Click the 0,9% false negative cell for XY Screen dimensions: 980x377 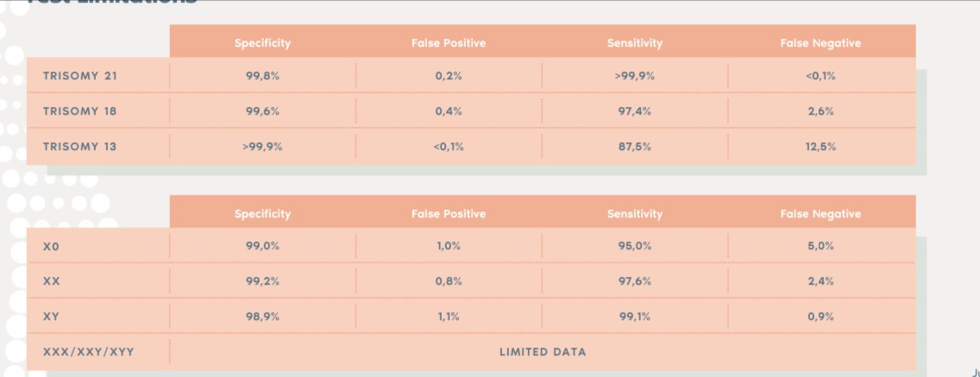pos(820,317)
